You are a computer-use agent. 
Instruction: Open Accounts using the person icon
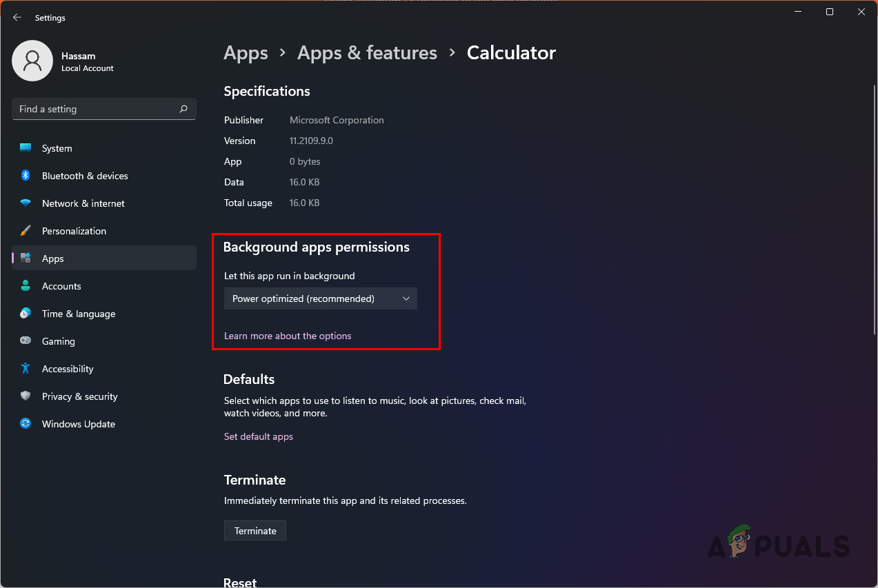coord(26,286)
